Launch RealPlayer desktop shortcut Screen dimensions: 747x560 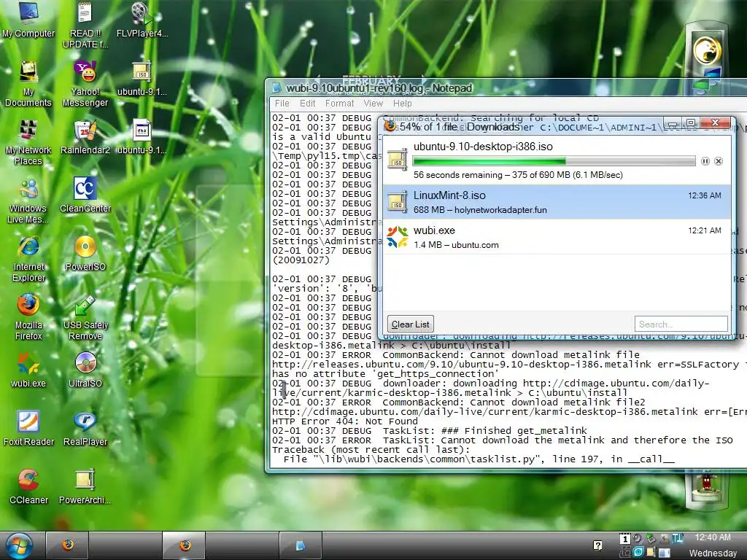pos(85,429)
